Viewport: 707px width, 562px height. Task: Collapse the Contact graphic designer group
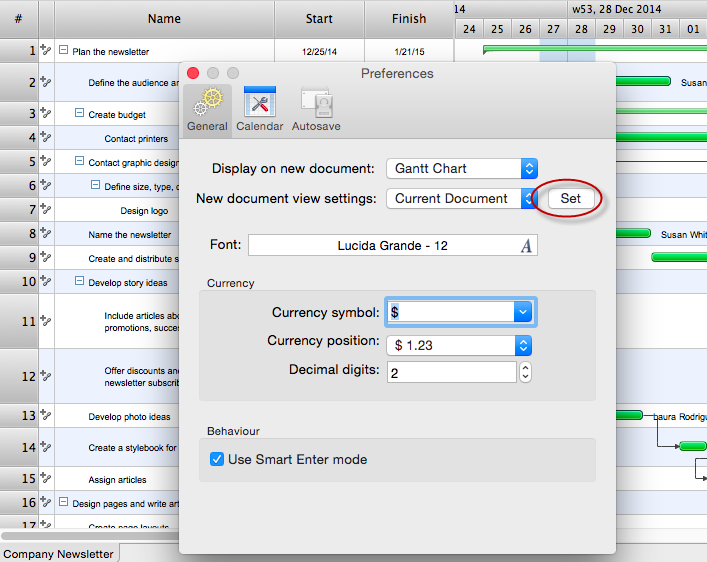point(79,161)
